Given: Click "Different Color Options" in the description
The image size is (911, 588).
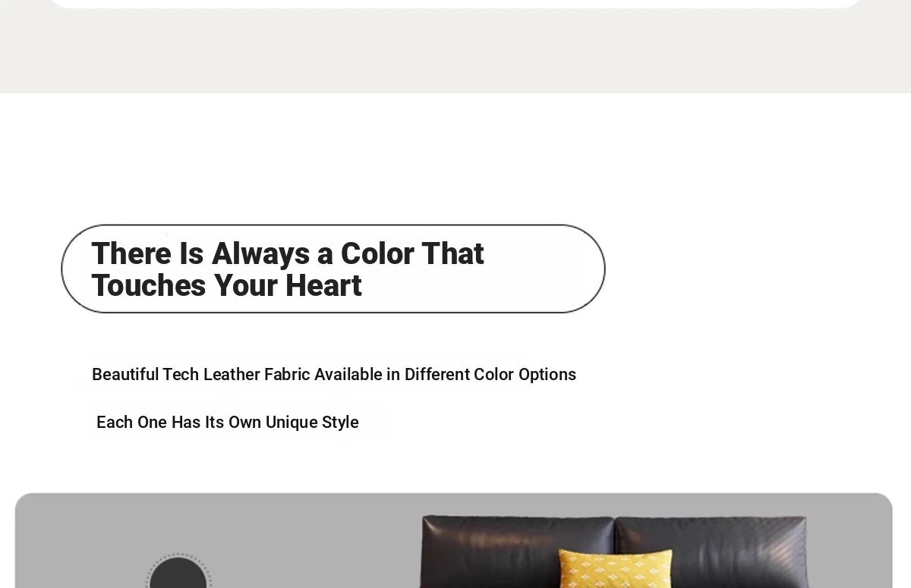Looking at the screenshot, I should [x=490, y=375].
